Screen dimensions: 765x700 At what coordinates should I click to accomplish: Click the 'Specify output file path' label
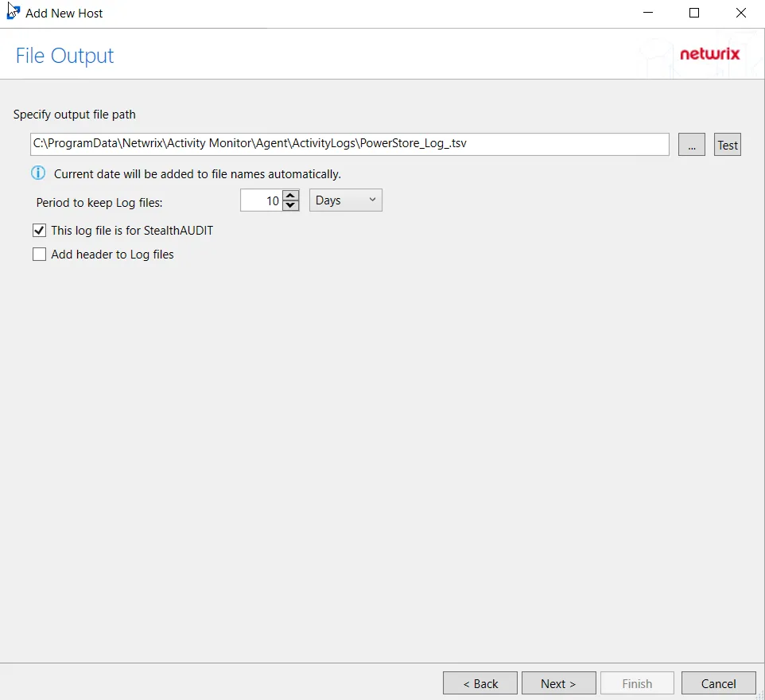pyautogui.click(x=74, y=115)
